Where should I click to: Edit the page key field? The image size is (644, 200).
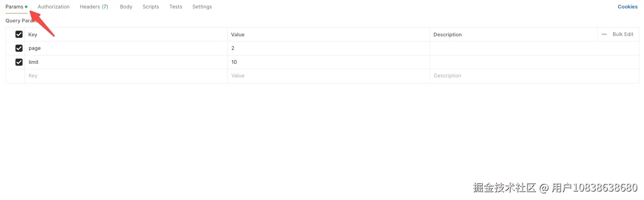tap(126, 48)
